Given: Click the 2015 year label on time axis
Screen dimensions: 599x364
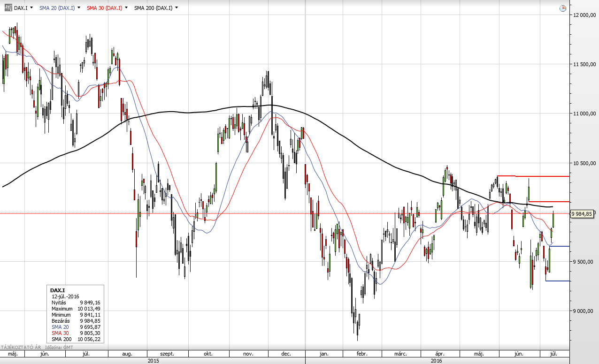Looking at the screenshot, I should pyautogui.click(x=153, y=361).
